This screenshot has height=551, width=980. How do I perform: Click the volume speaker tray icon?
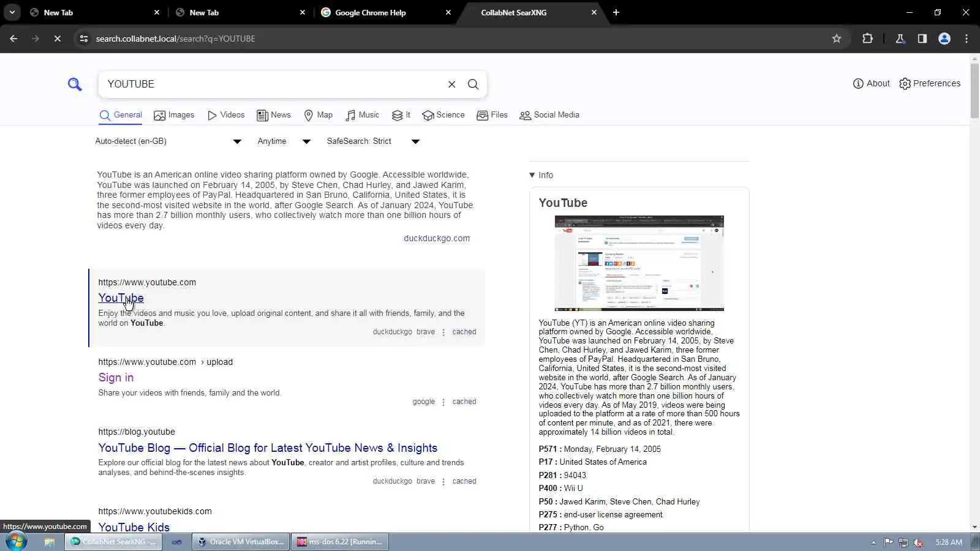point(918,542)
